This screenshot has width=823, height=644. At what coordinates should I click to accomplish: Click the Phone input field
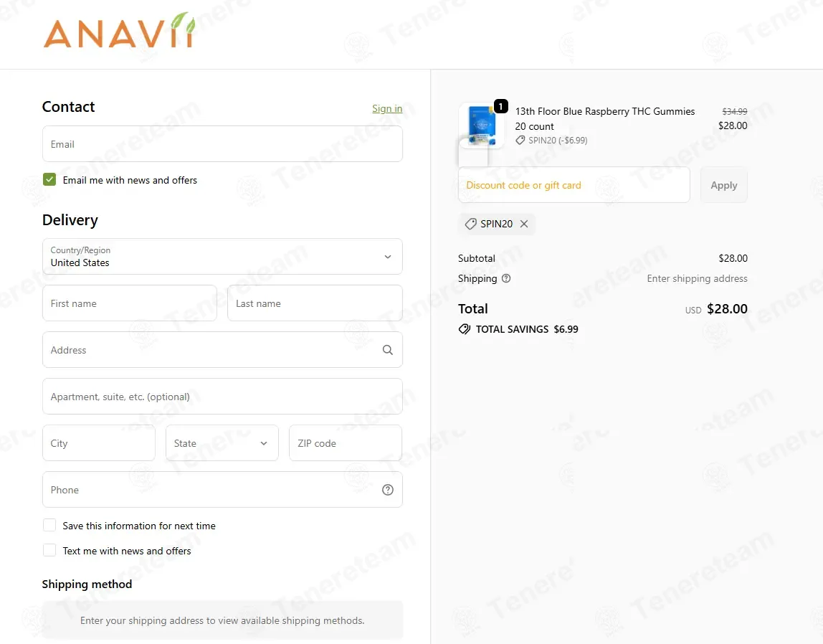222,490
